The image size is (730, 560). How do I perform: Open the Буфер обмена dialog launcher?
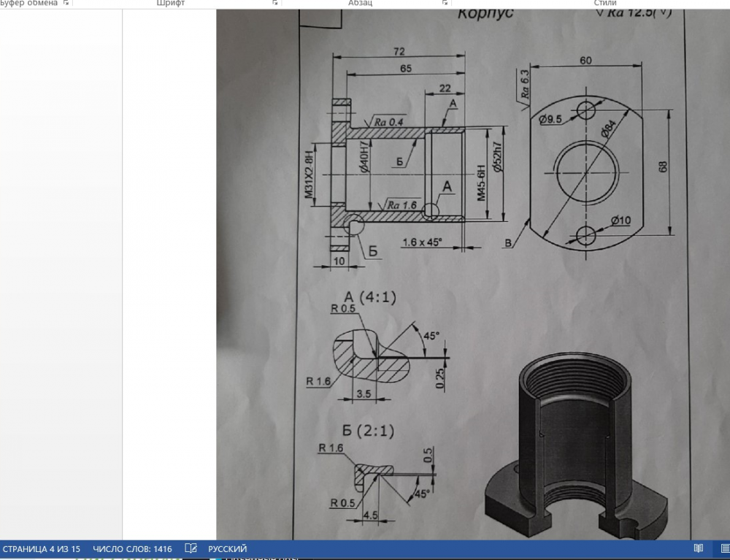(x=66, y=3)
